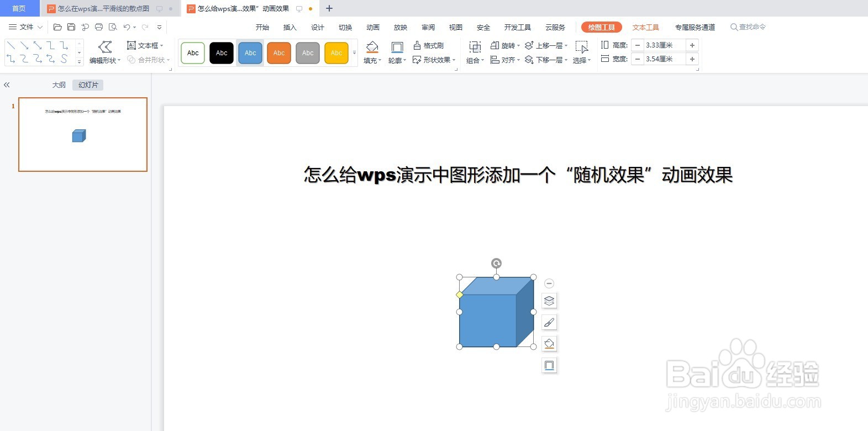Select the double-arrow line shape in the shape gallery
This screenshot has width=868, height=431.
point(38,45)
